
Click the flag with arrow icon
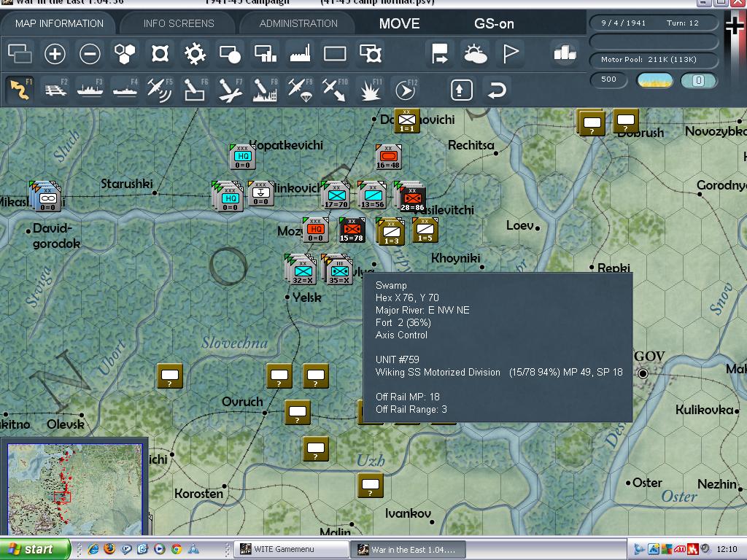point(439,53)
